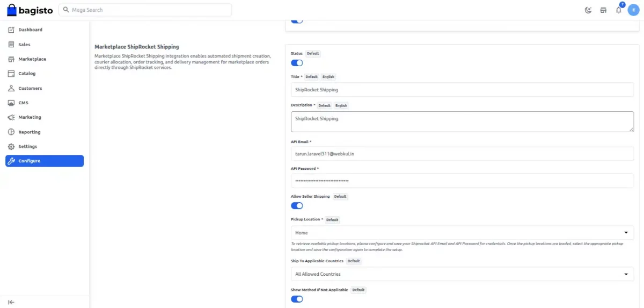
Task: Toggle Show Method If Not Applicable
Action: pos(297,299)
